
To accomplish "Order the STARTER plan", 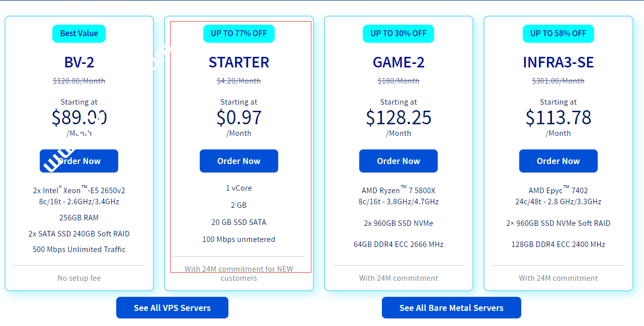I will [238, 161].
